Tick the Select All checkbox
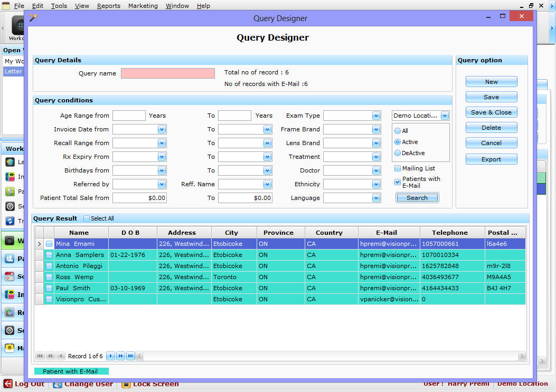 (x=87, y=218)
